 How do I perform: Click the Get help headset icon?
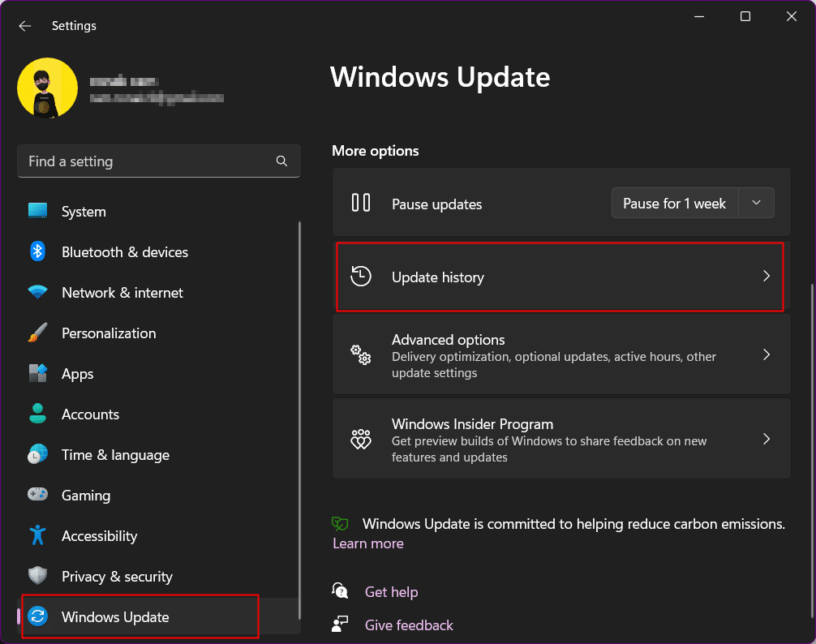pos(340,591)
